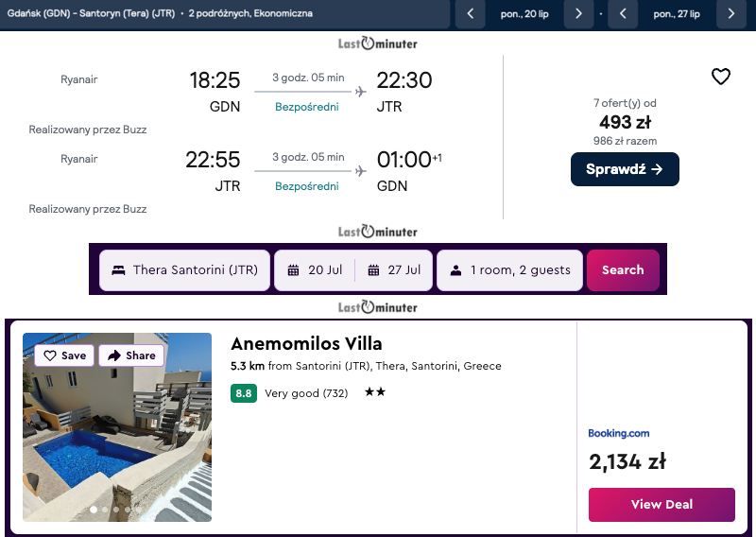Go to previous return date before 27 lip
The width and height of the screenshot is (756, 537).
[x=623, y=14]
